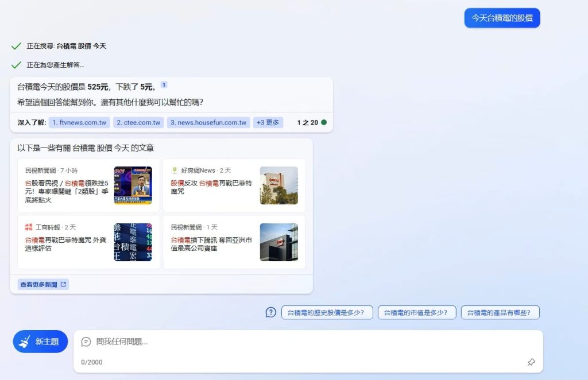The image size is (588, 380).
Task: Click the help question mark icon
Action: click(271, 312)
